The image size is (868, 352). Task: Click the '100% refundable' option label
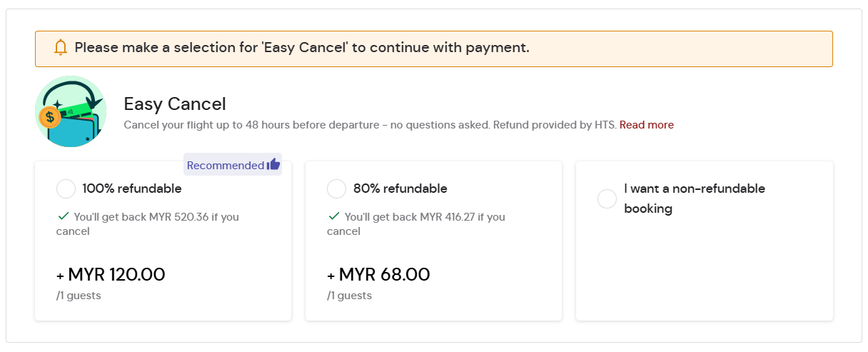132,189
